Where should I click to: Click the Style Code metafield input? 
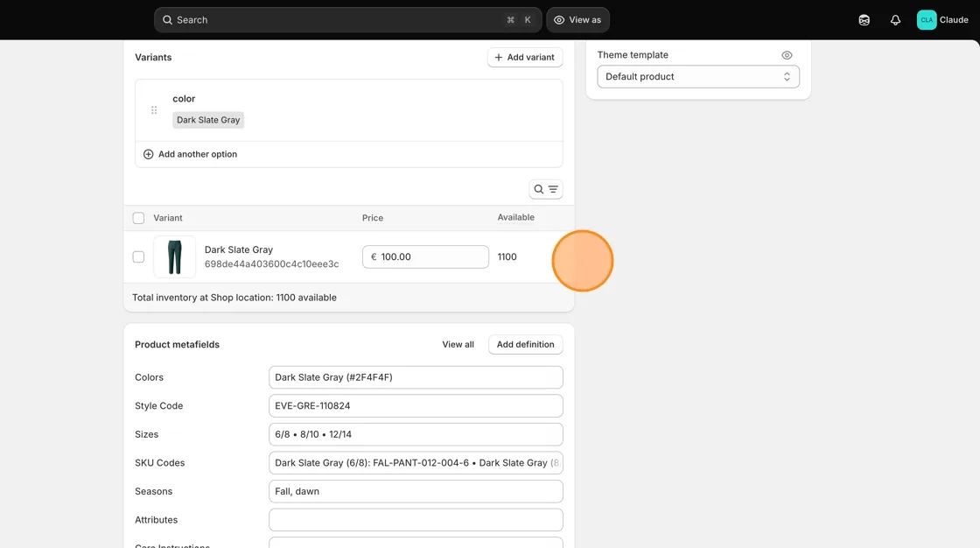coord(416,405)
